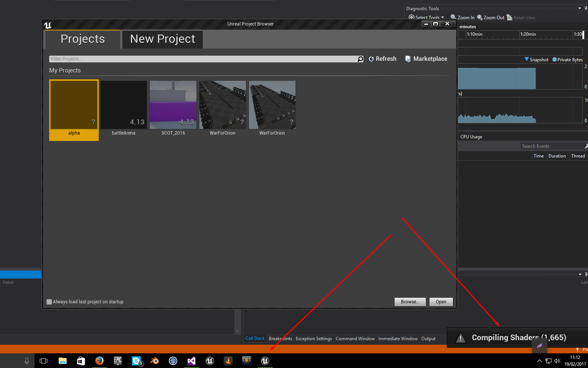Screen dimensions: 588x368
Task: Click the purple feather icon under the notification
Action: (x=540, y=345)
